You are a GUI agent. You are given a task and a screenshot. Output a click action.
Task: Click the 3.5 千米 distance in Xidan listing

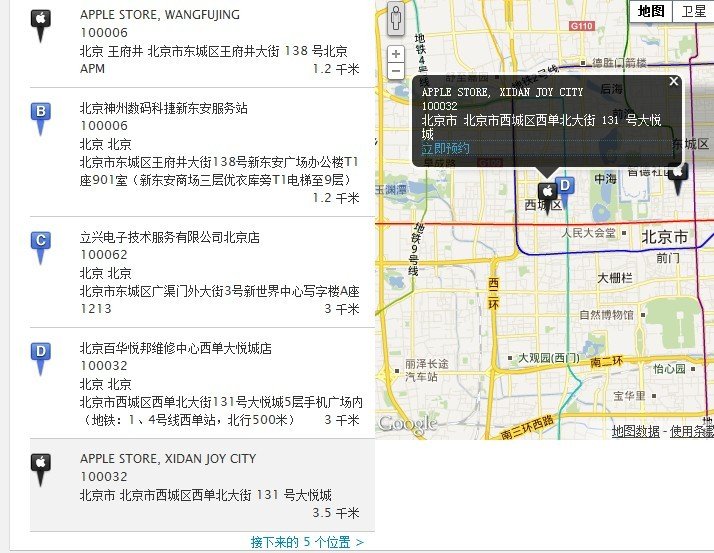336,513
